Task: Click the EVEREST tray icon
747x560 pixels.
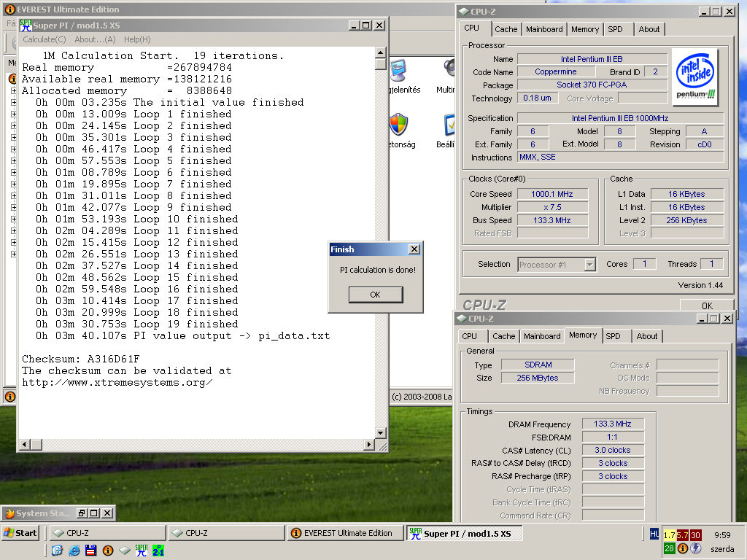Action: click(682, 548)
